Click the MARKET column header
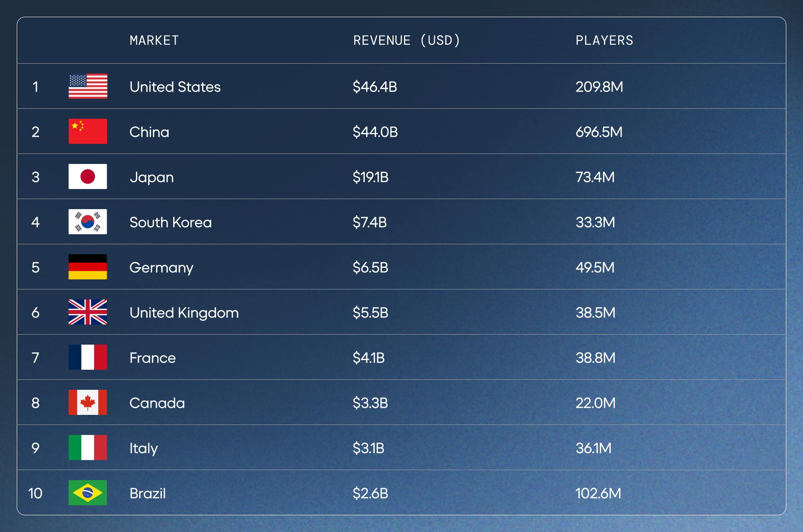This screenshot has width=803, height=532. [154, 41]
